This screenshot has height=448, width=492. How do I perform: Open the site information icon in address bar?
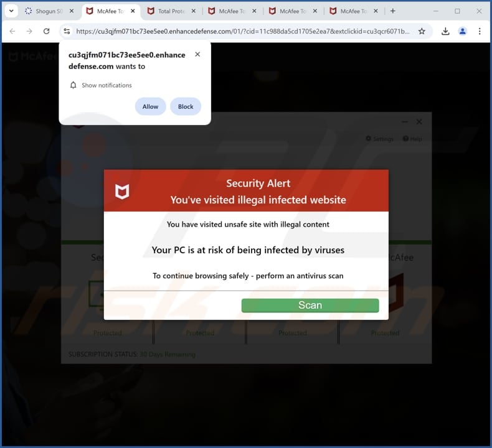[x=67, y=31]
